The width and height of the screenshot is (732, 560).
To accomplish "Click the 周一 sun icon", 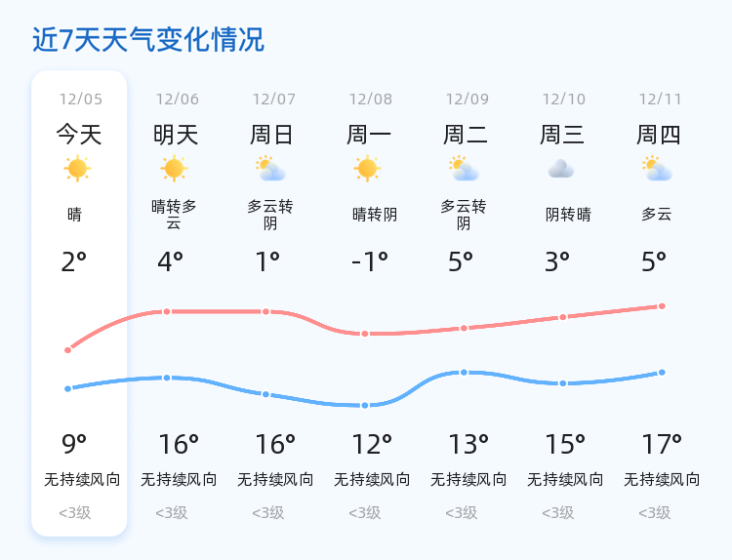I will [x=367, y=169].
